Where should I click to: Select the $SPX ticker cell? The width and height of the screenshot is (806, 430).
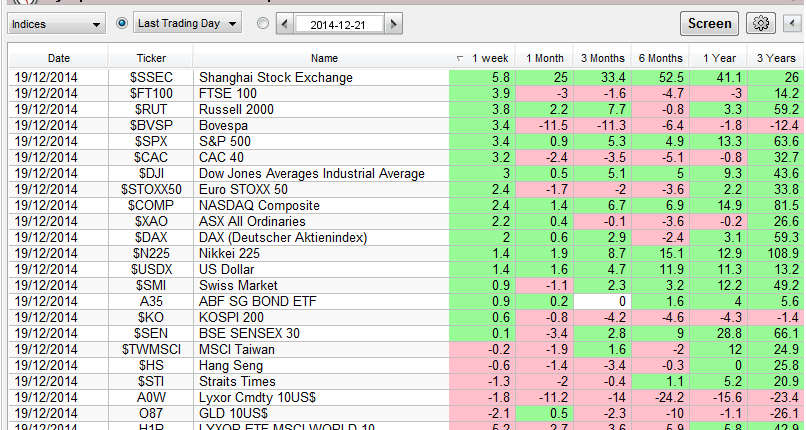click(151, 141)
